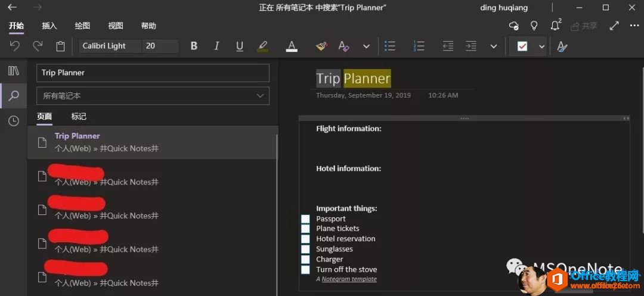Open the font size 20 dropdown
The width and height of the screenshot is (644, 296).
pyautogui.click(x=160, y=46)
